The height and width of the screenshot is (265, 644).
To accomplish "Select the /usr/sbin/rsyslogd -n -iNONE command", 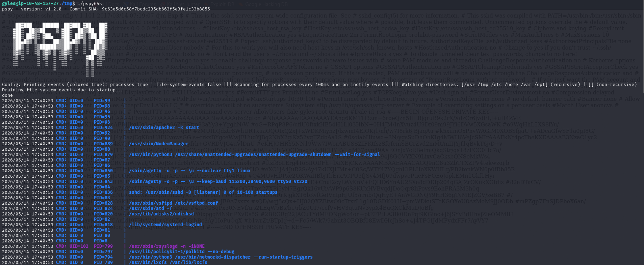I will [x=167, y=246].
